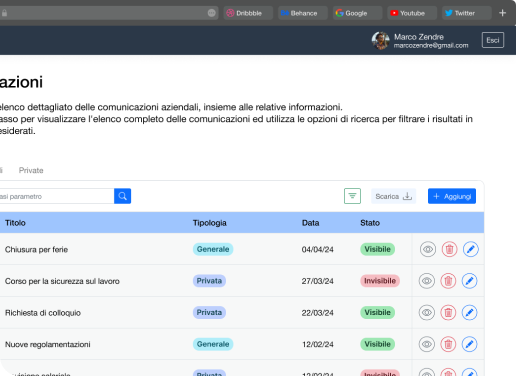Open the Twitter bookmark tab

[467, 13]
